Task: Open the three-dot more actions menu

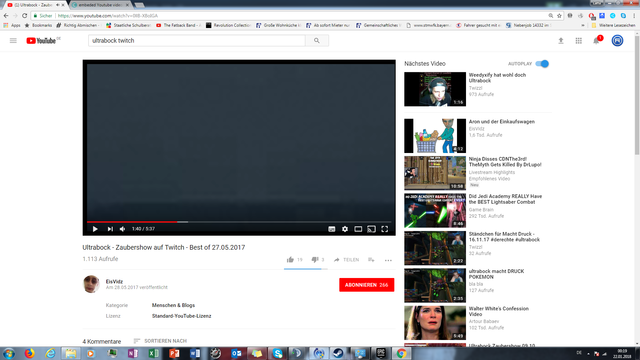Action: pyautogui.click(x=388, y=260)
